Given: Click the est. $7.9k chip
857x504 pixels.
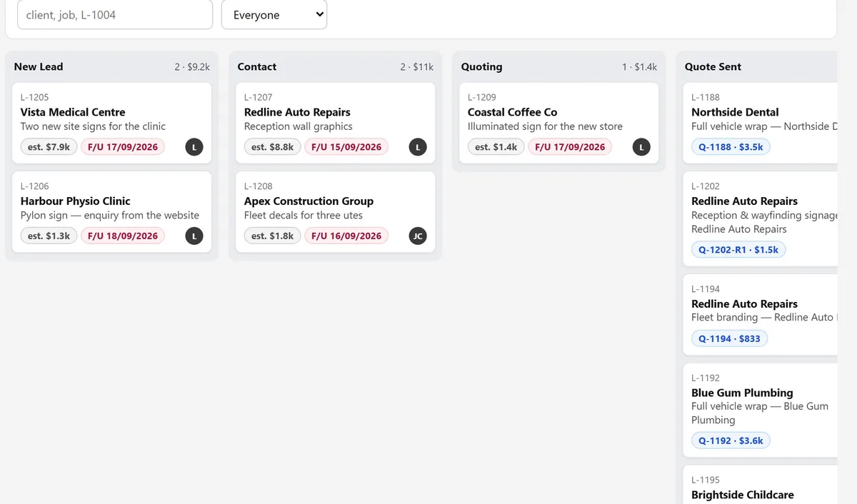Looking at the screenshot, I should [49, 147].
